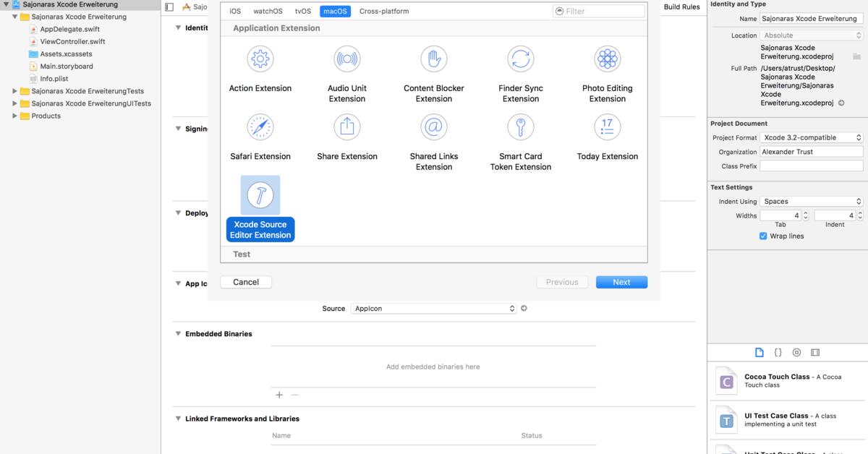Select the Action Extension template icon
Image resolution: width=868 pixels, height=454 pixels.
(x=260, y=59)
